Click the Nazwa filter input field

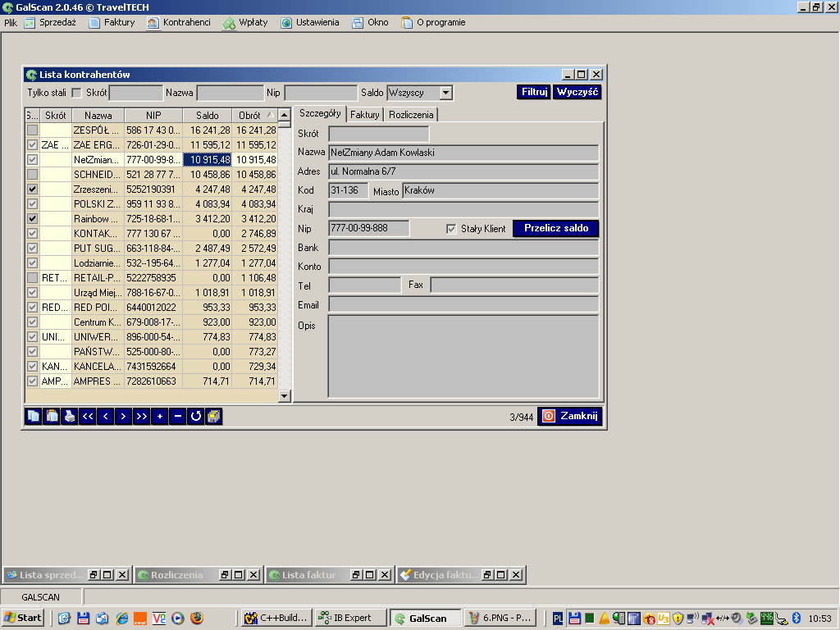(231, 93)
